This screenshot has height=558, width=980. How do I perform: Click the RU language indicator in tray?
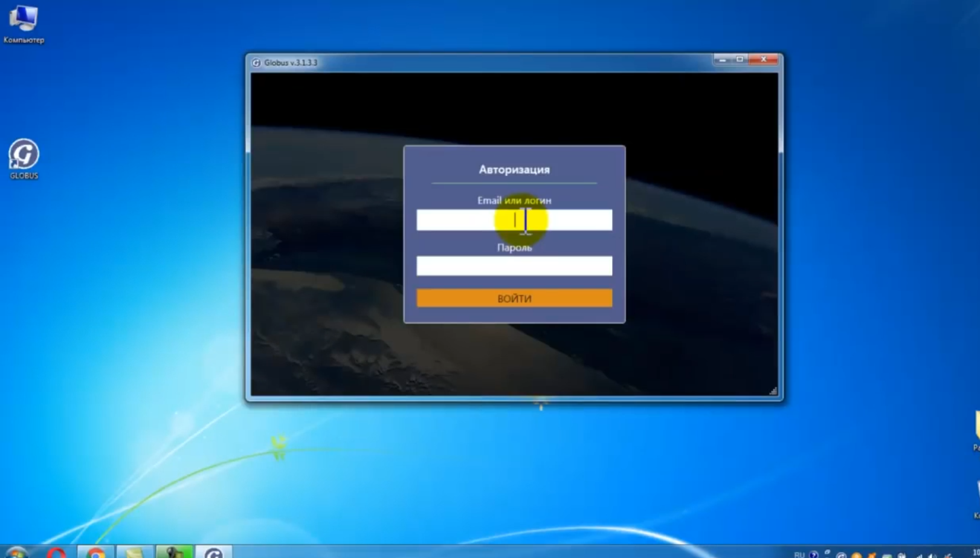pos(799,554)
